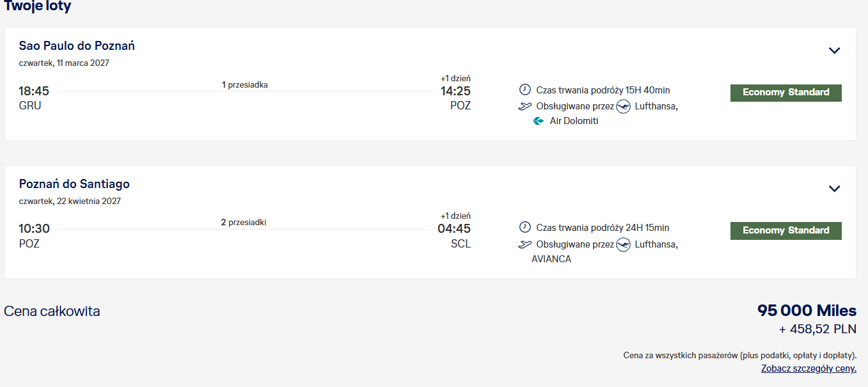Click clock icon beside 15H 40min duration

(x=525, y=90)
